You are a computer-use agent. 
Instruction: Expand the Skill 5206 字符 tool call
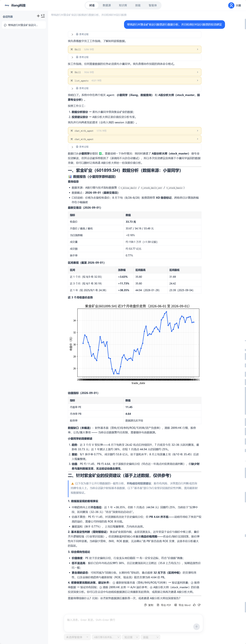(x=134, y=49)
